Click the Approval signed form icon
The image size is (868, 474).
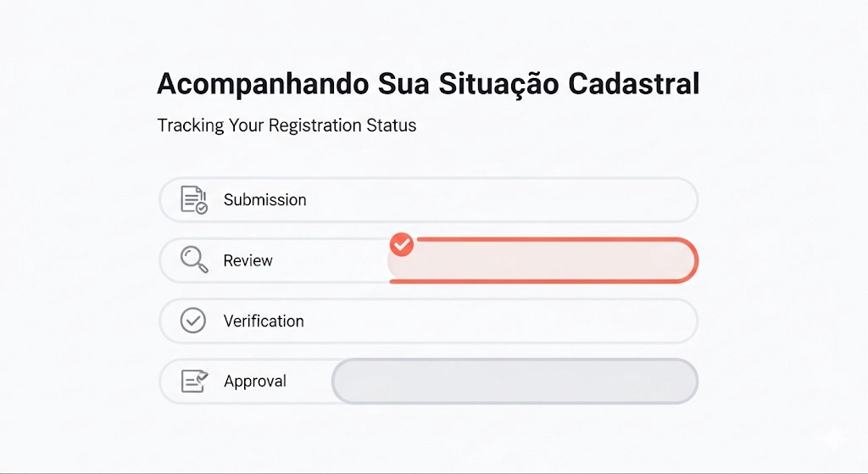[x=194, y=381]
